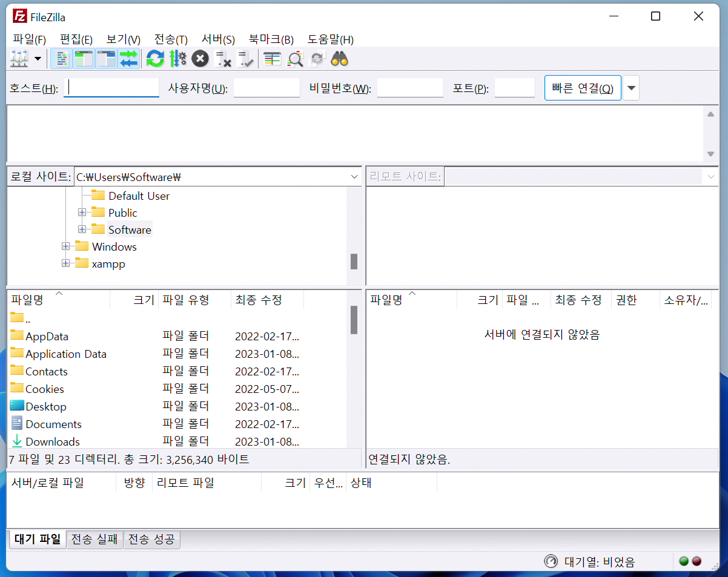This screenshot has width=728, height=577.
Task: Toggle synchronized browsing icon
Action: [x=317, y=59]
